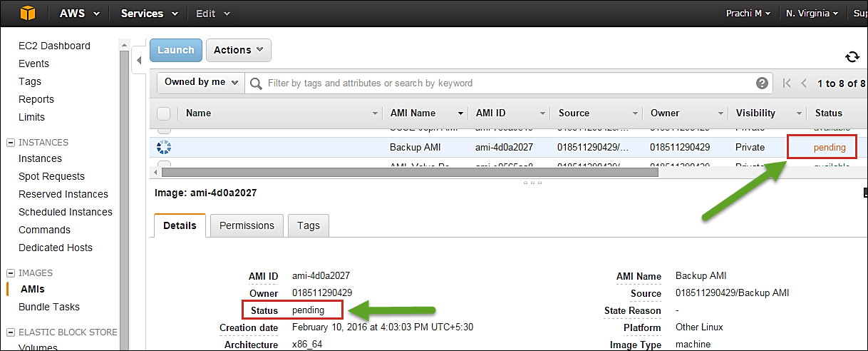Image resolution: width=868 pixels, height=351 pixels.
Task: Switch to the Tags tab
Action: pos(308,225)
